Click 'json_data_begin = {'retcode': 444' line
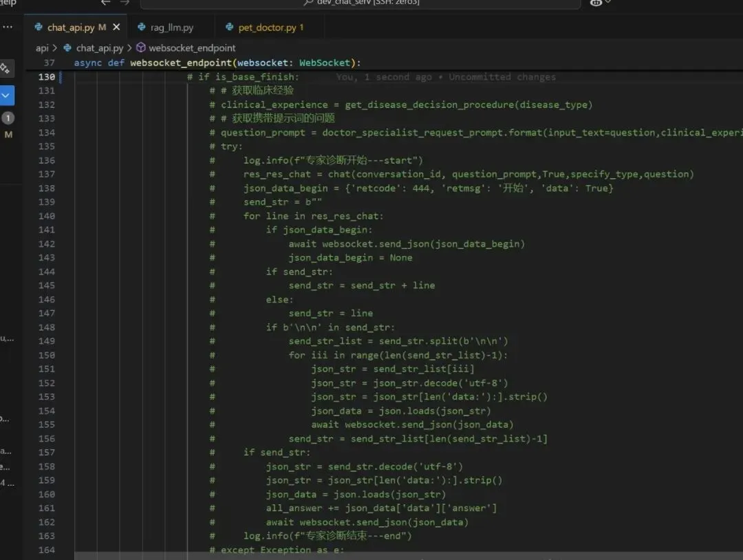This screenshot has height=560, width=743. tap(429, 188)
